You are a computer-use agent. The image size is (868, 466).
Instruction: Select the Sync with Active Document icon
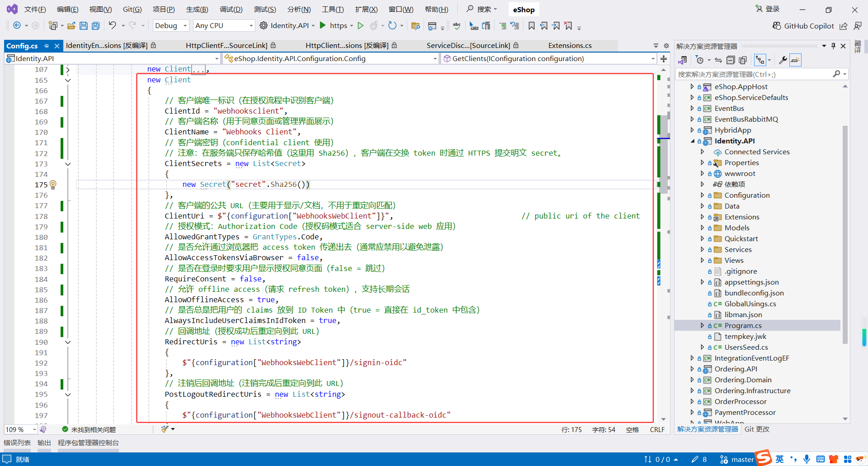coord(718,60)
